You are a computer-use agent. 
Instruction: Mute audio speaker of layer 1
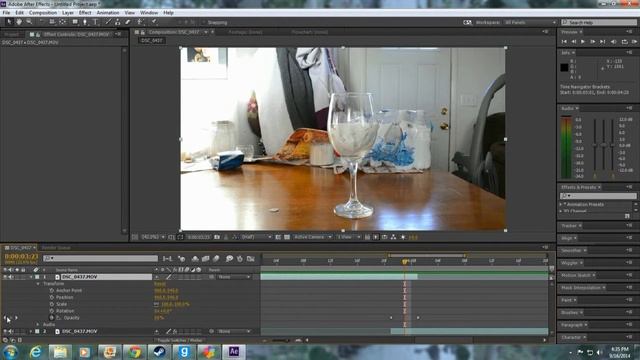[11, 277]
